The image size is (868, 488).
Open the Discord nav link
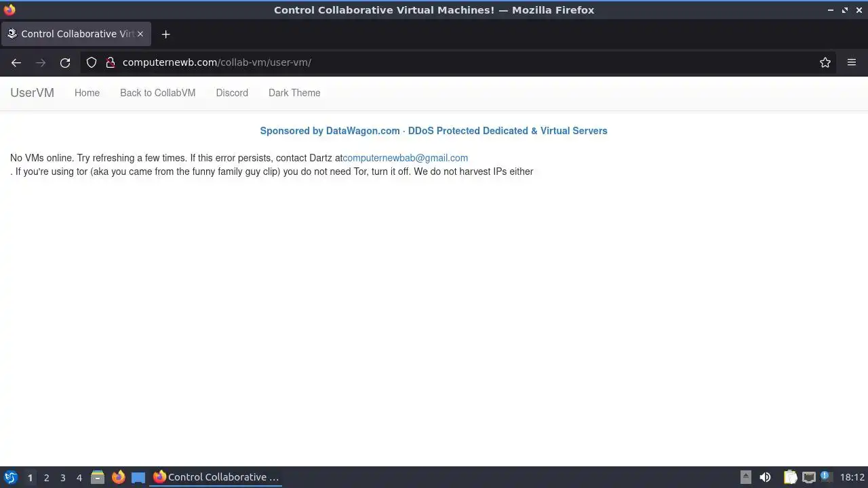[x=232, y=93]
